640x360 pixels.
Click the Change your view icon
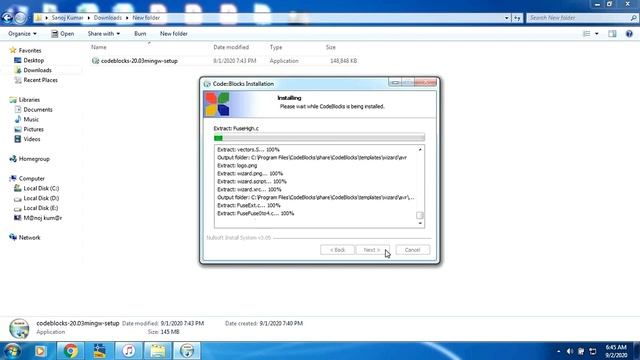tap(587, 34)
